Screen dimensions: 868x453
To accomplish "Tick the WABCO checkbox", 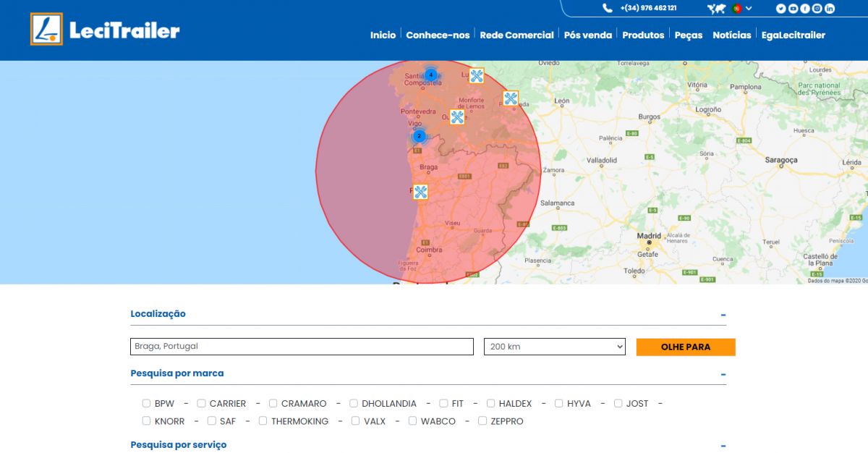I will coord(413,421).
